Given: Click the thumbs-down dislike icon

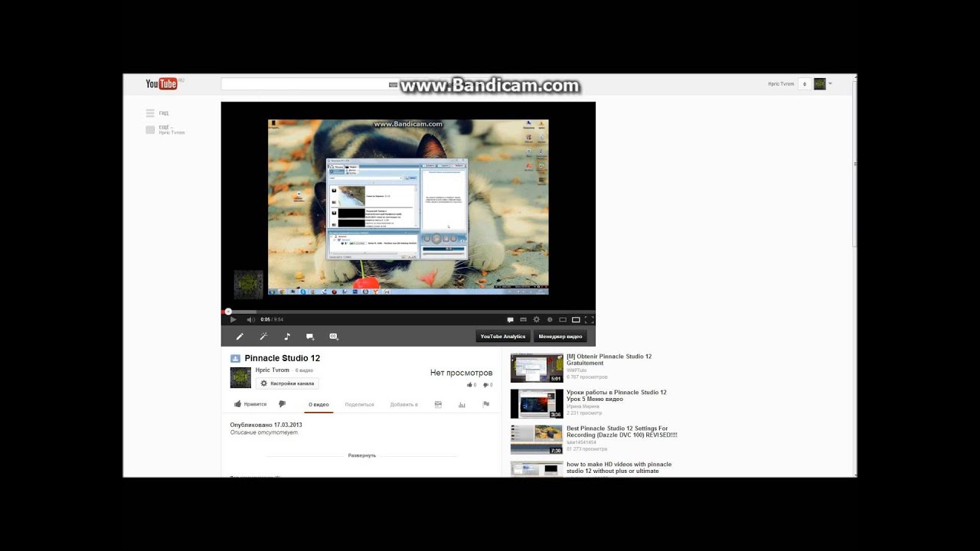Looking at the screenshot, I should (282, 404).
